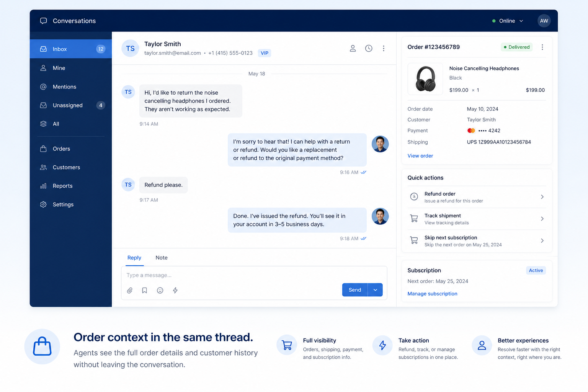Click the lightning quick action icon

175,290
